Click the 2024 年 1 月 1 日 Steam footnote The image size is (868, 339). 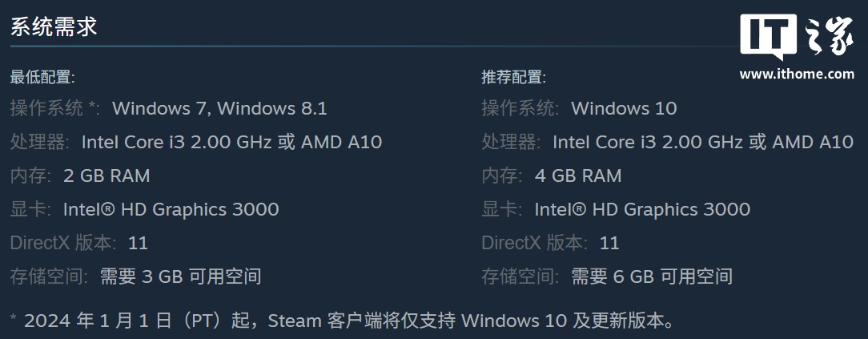pos(344,321)
